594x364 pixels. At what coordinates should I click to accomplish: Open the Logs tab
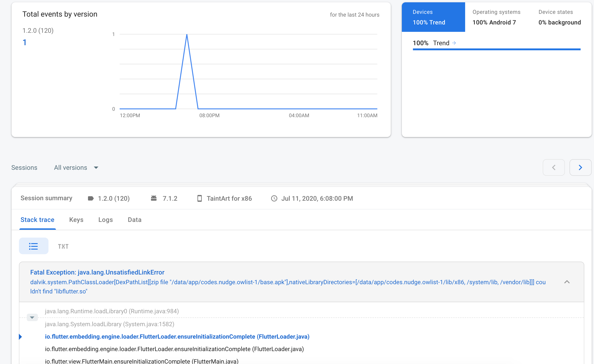point(105,220)
